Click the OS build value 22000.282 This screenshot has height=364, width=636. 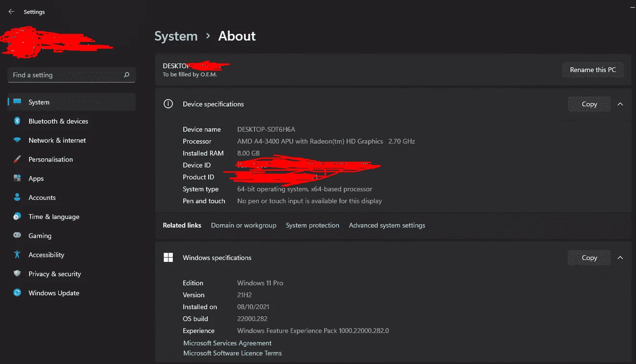tap(253, 319)
